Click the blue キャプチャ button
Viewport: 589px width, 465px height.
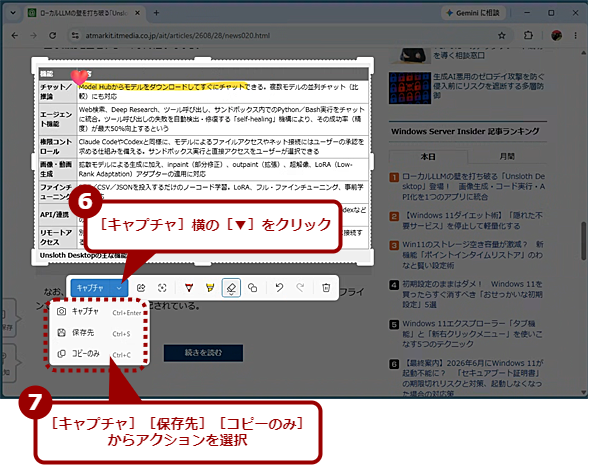tap(90, 288)
